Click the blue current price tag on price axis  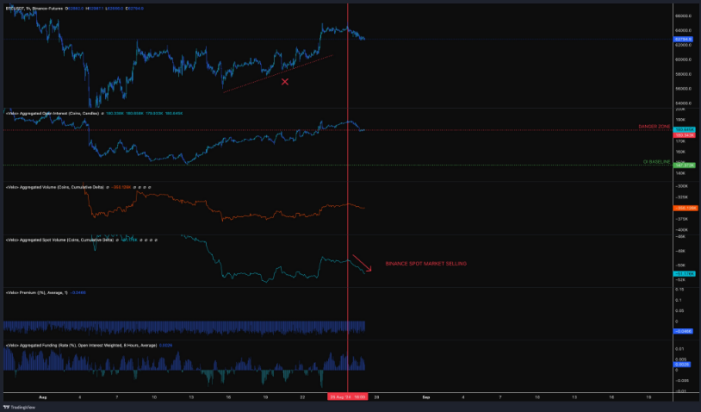pos(685,39)
